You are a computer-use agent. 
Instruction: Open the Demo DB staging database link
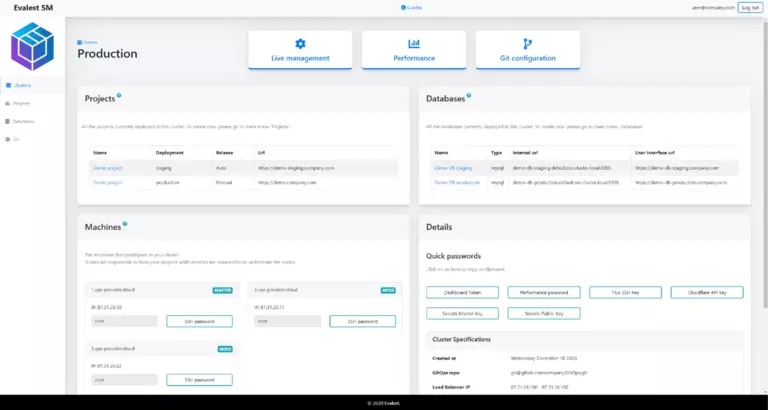click(x=452, y=168)
